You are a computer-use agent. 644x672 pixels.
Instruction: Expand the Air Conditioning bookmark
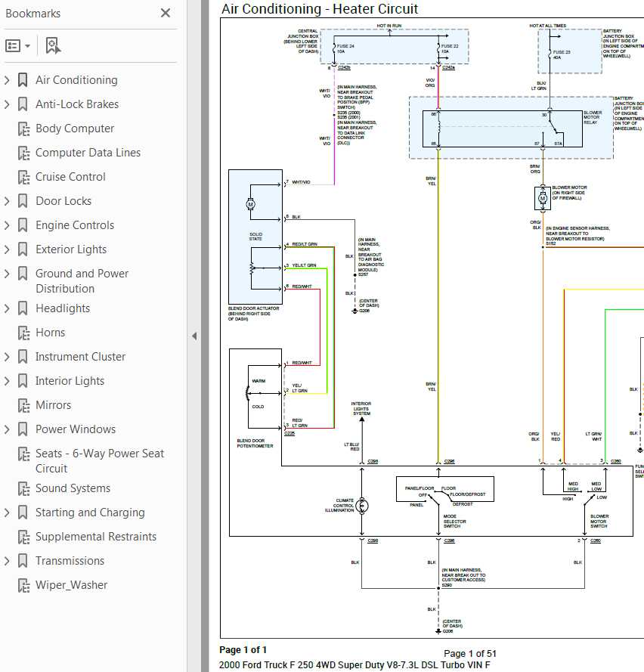pos(7,80)
